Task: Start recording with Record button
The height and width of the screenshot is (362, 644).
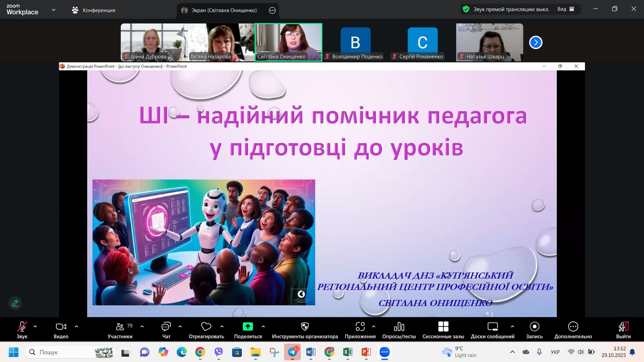Action: (x=534, y=326)
